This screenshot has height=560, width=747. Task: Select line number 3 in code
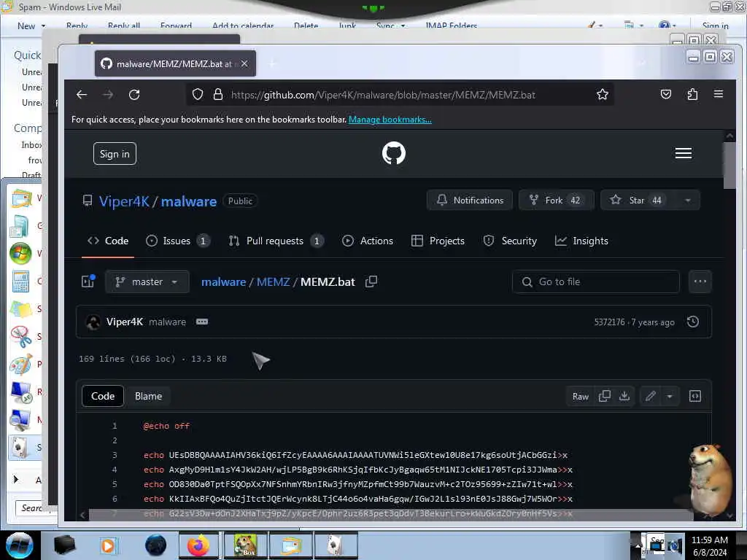[115, 455]
